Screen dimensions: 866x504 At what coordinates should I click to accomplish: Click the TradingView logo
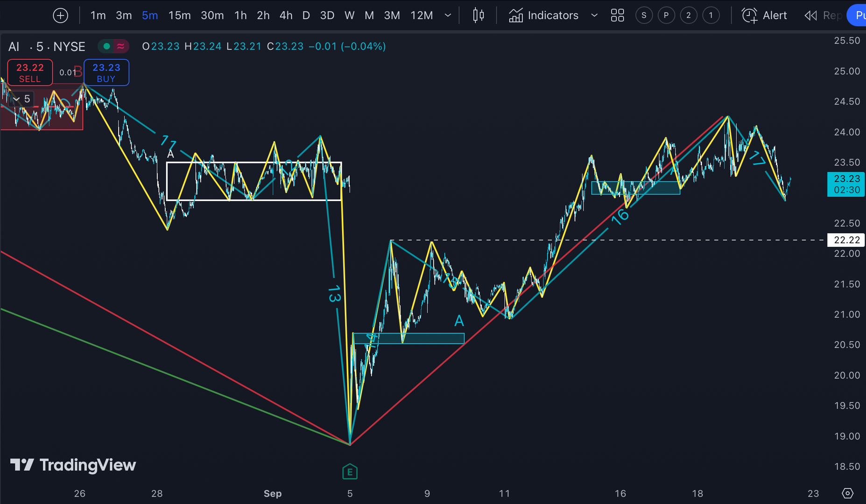point(73,465)
